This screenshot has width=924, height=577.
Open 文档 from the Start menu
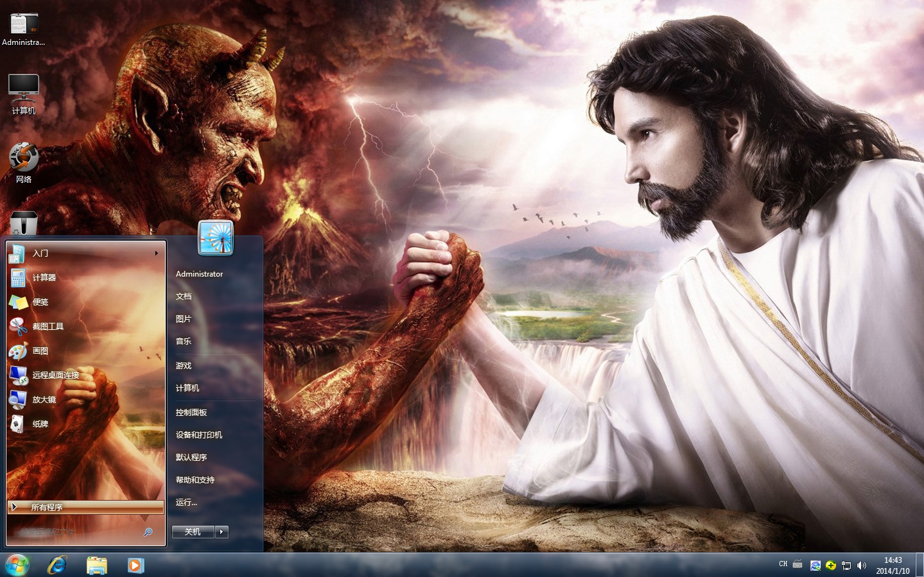(x=184, y=297)
